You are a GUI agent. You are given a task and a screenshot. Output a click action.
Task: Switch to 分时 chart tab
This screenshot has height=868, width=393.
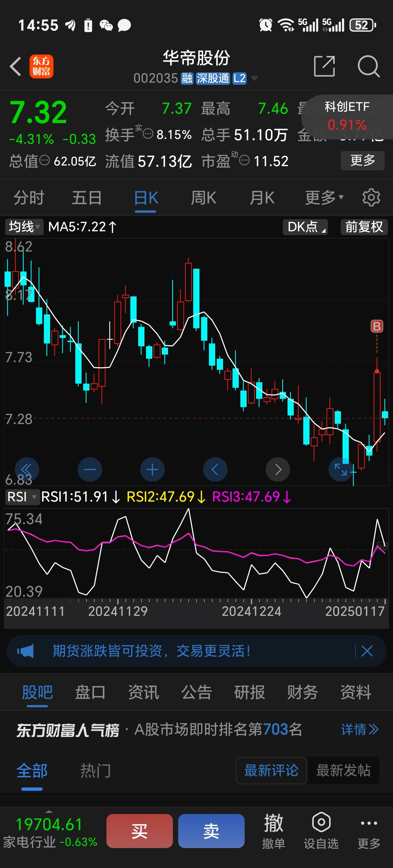pos(29,197)
